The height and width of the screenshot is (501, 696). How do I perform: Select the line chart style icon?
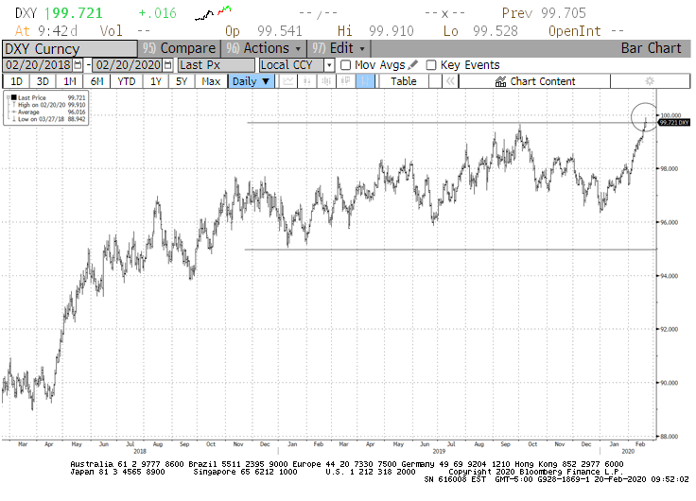[x=290, y=81]
